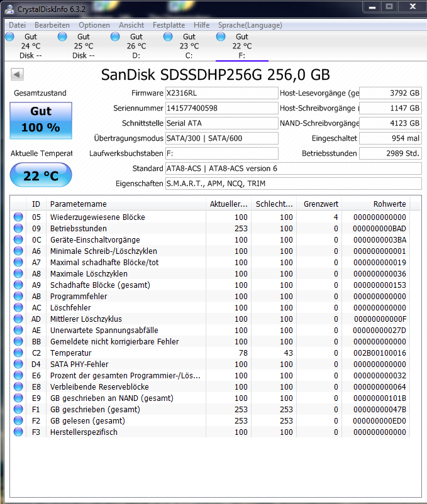Click status icon of Wiederzugewiesene Blöcke row

pyautogui.click(x=18, y=217)
